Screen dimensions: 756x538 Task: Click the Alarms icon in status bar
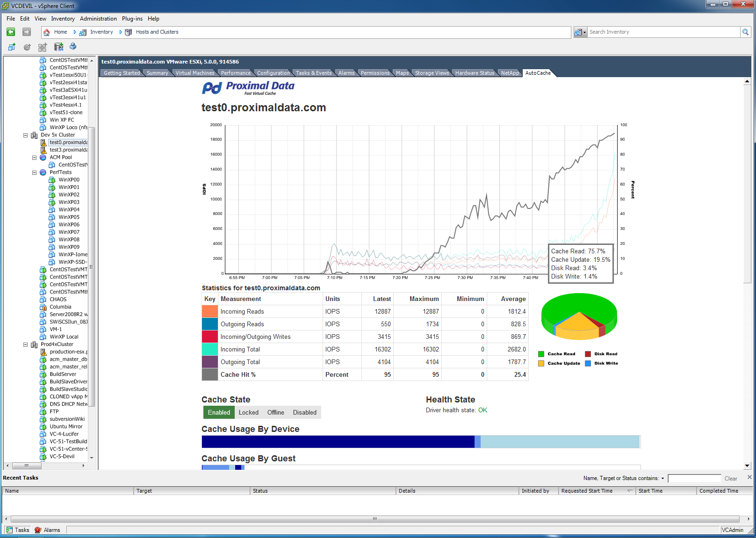[38, 530]
